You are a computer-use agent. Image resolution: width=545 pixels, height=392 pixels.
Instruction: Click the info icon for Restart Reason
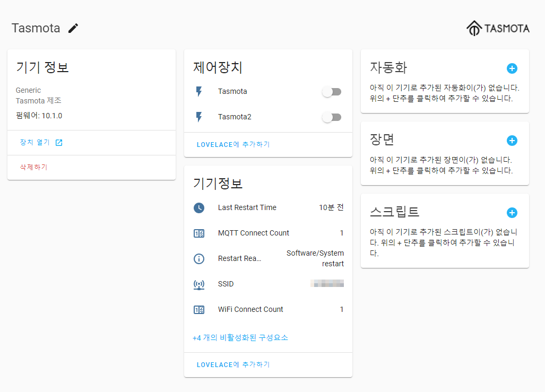[x=199, y=258]
